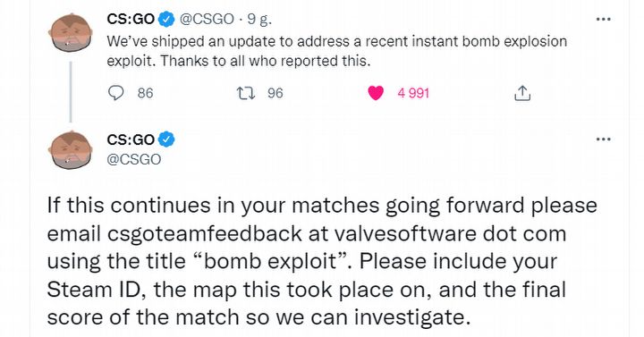Open the second tweet's three-dot more menu
Viewport: 644px width, 337px height.
click(604, 139)
